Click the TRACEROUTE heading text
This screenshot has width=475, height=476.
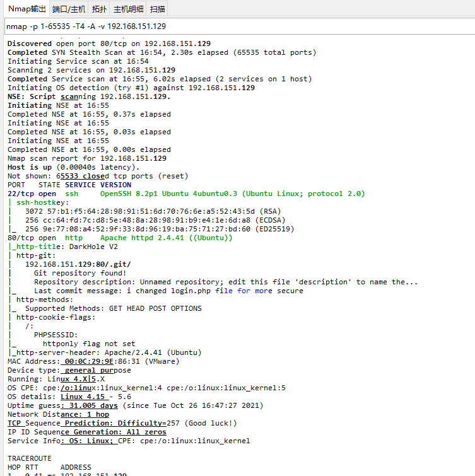pyautogui.click(x=30, y=458)
